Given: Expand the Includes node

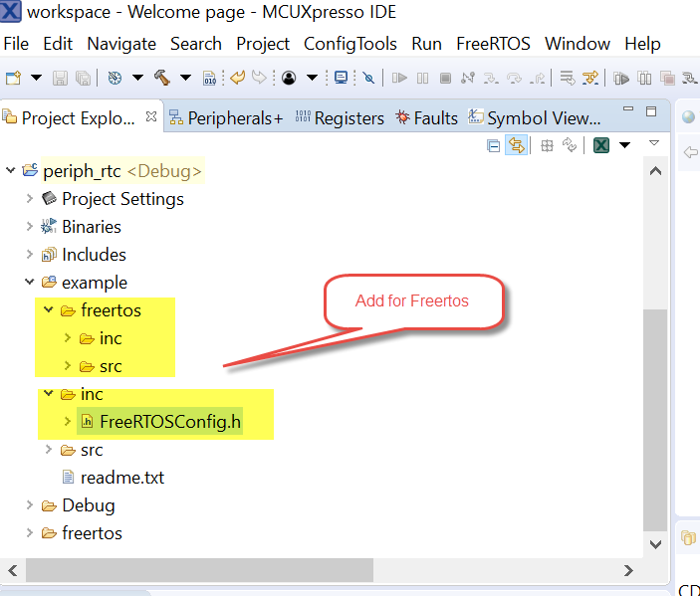Looking at the screenshot, I should coord(30,254).
